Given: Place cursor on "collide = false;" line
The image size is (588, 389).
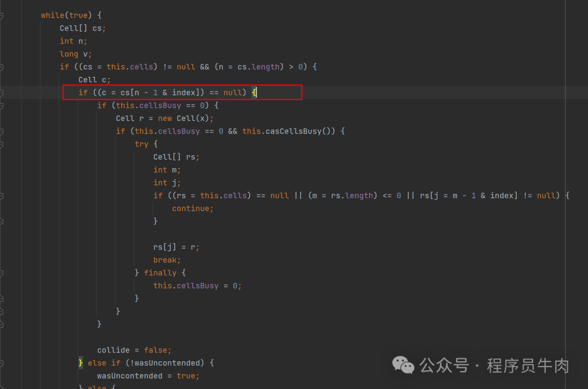Looking at the screenshot, I should (x=134, y=350).
